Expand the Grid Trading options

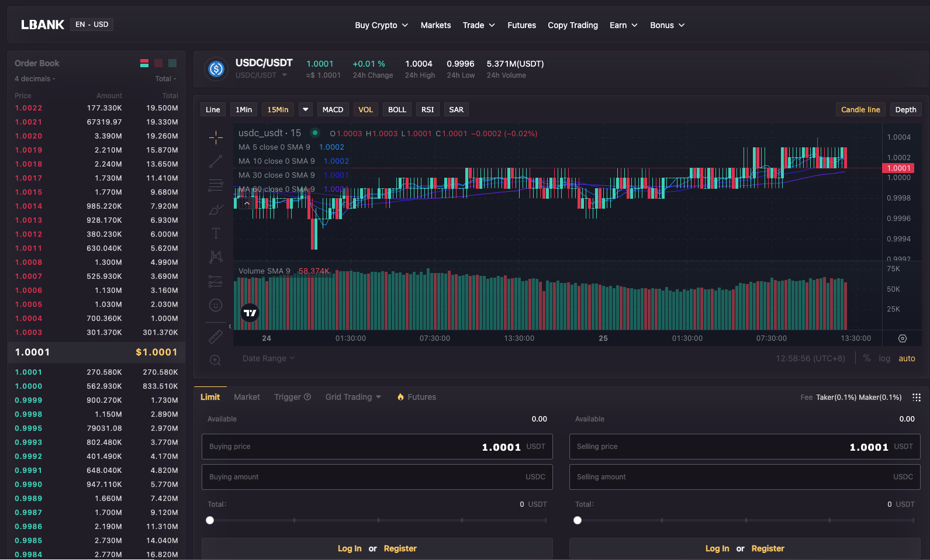click(x=353, y=397)
